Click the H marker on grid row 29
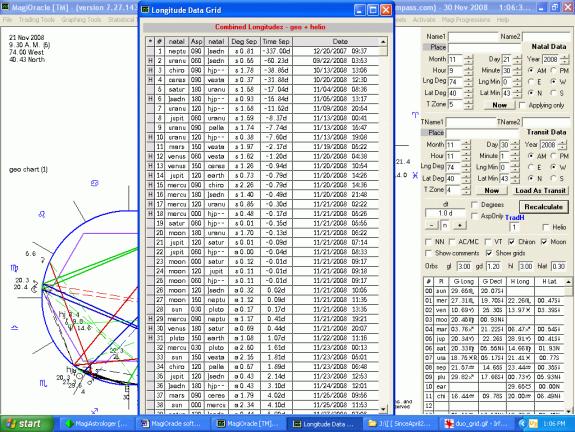Viewport: 575px width, 432px height. [x=150, y=319]
